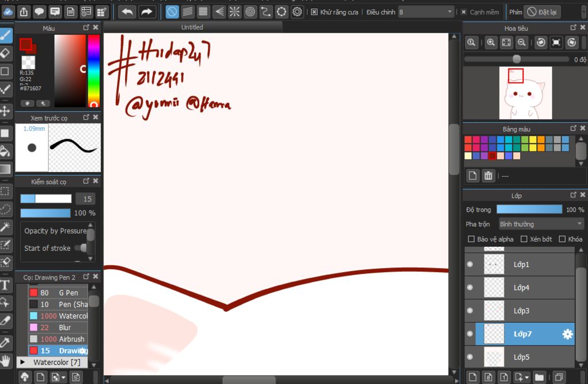Hide layer Lớp4
The width and height of the screenshot is (588, 384).
click(470, 288)
